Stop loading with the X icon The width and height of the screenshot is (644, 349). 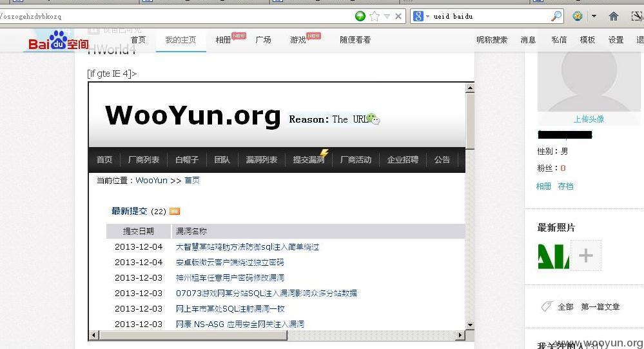pos(398,16)
